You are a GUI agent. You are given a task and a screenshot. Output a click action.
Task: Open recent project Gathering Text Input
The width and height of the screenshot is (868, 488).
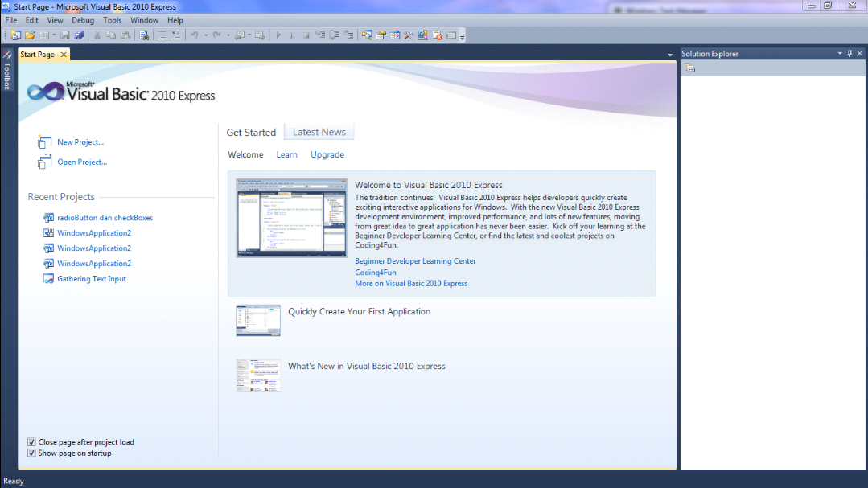[92, 279]
